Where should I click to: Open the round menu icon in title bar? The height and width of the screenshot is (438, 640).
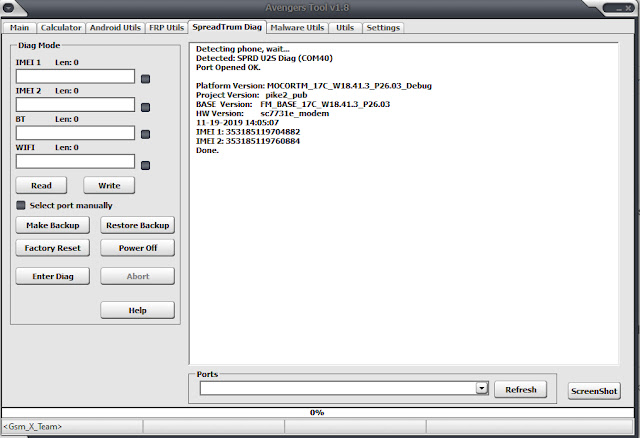click(x=8, y=7)
